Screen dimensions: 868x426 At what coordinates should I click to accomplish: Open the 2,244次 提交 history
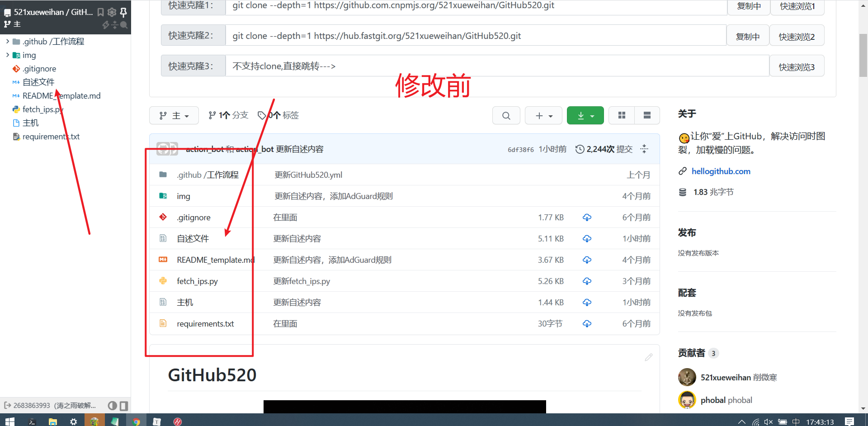604,149
